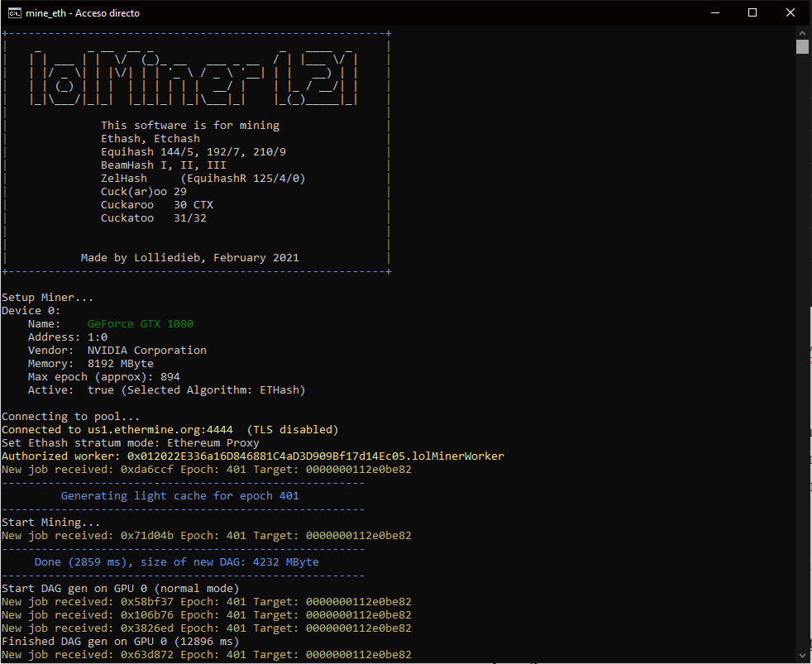812x664 pixels.
Task: Click the 'Done (2859 ms), size of new DAG' line
Action: tap(177, 562)
